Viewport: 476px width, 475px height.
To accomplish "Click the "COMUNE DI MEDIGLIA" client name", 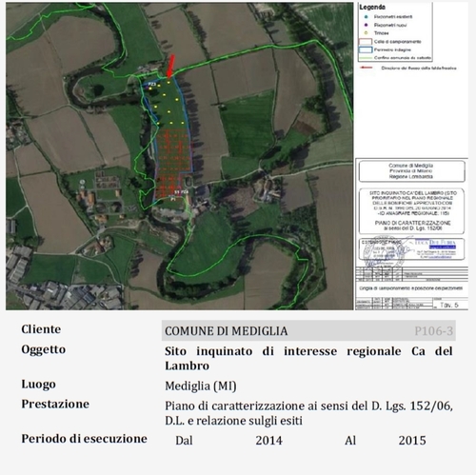I will [227, 331].
